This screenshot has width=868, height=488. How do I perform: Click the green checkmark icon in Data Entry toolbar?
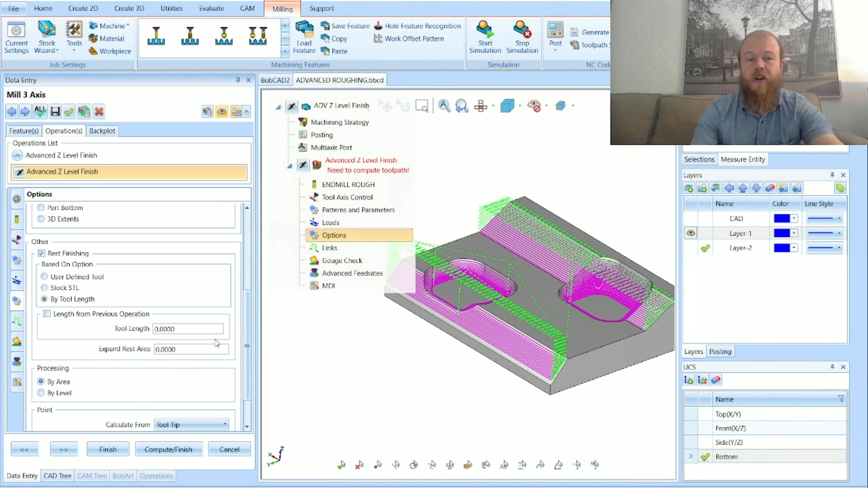pyautogui.click(x=69, y=112)
